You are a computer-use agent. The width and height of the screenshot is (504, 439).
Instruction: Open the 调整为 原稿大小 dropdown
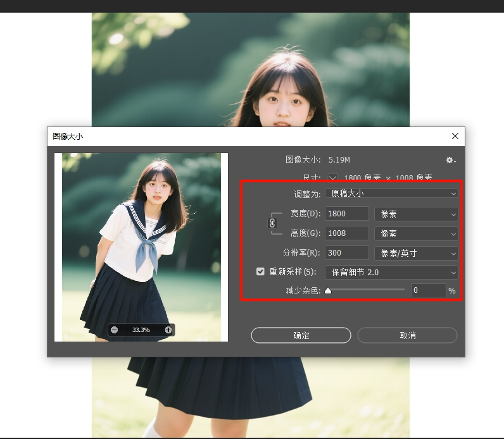click(x=391, y=194)
